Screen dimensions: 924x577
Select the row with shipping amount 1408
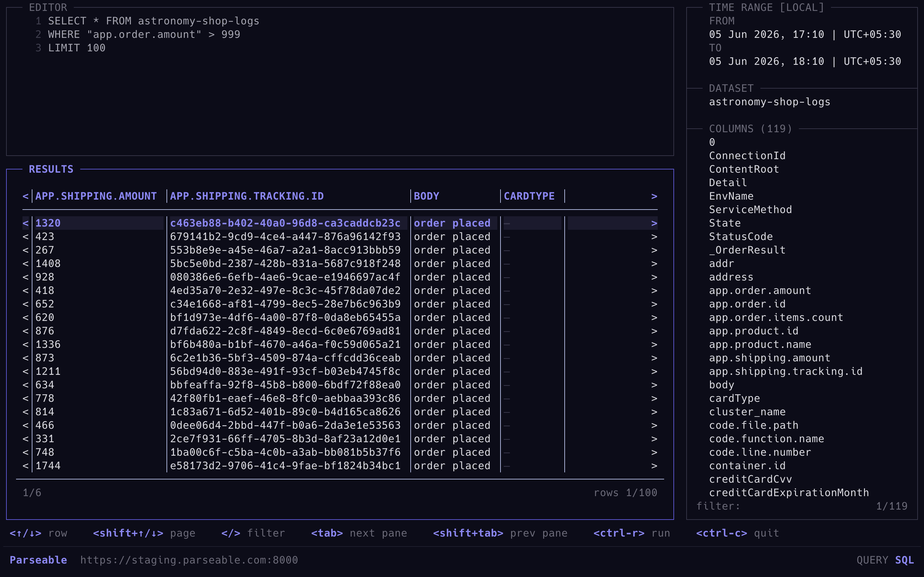click(340, 264)
